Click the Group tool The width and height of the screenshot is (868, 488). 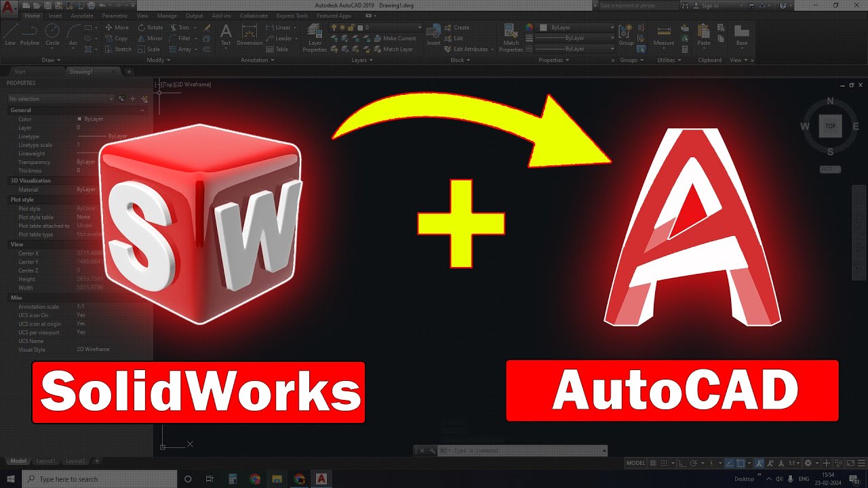[625, 35]
